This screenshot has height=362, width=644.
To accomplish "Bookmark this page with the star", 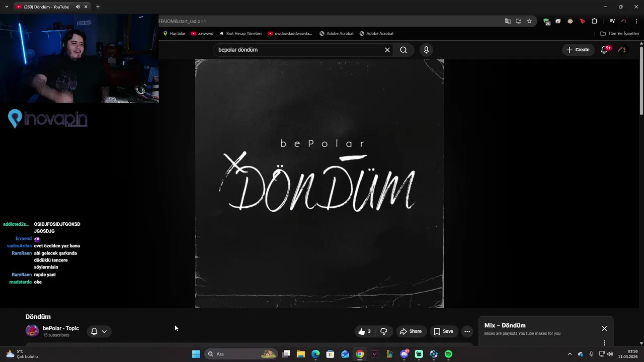I will (529, 21).
